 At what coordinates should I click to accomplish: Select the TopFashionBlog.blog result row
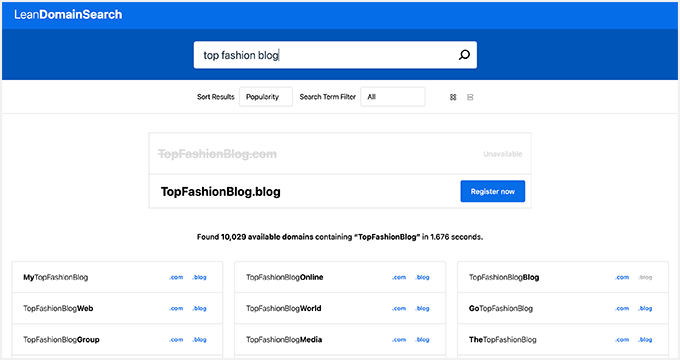click(340, 191)
